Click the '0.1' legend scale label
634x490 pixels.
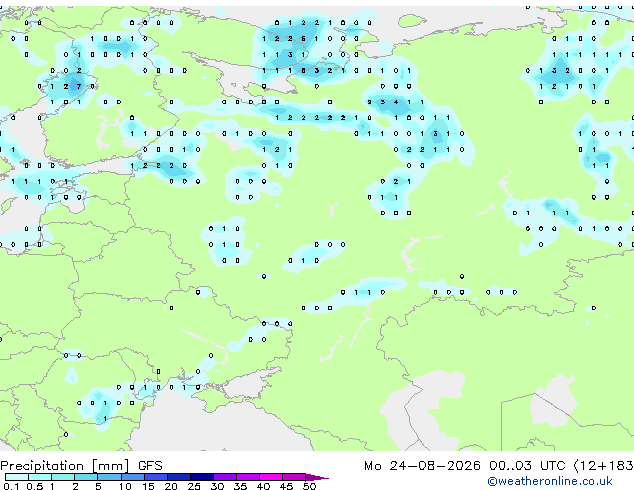tap(11, 486)
